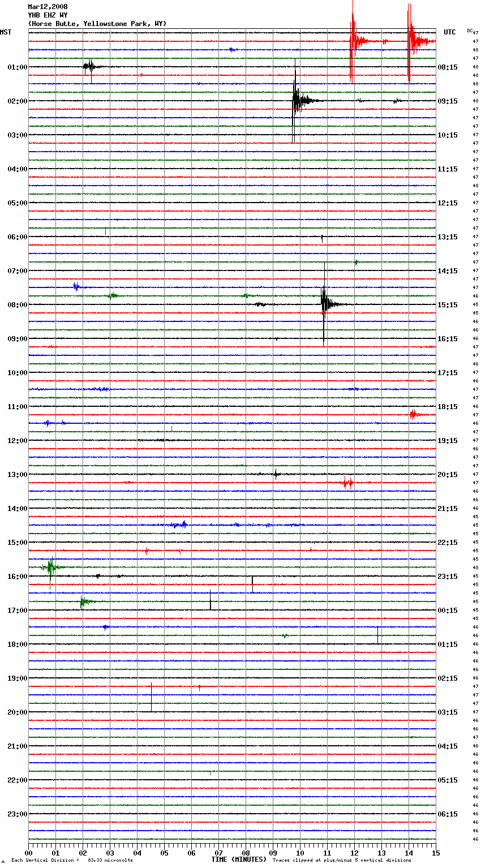The image size is (481, 868).
Task: Click the "Each Vertical Division = 83.33 microvolts" note
Action: click(x=72, y=861)
